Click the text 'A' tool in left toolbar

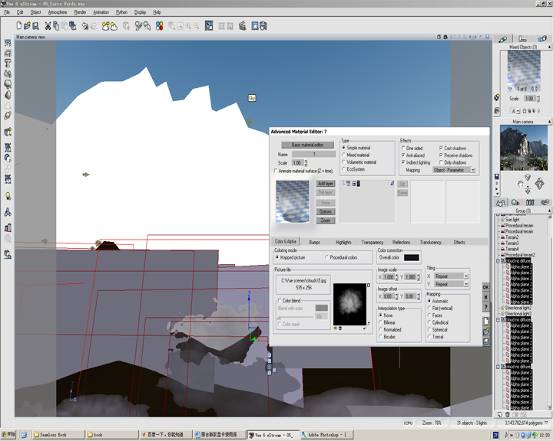(8, 212)
